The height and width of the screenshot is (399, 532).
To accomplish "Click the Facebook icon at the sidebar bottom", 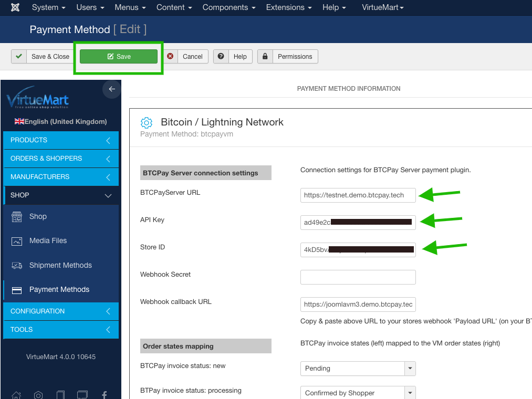I will (104, 394).
